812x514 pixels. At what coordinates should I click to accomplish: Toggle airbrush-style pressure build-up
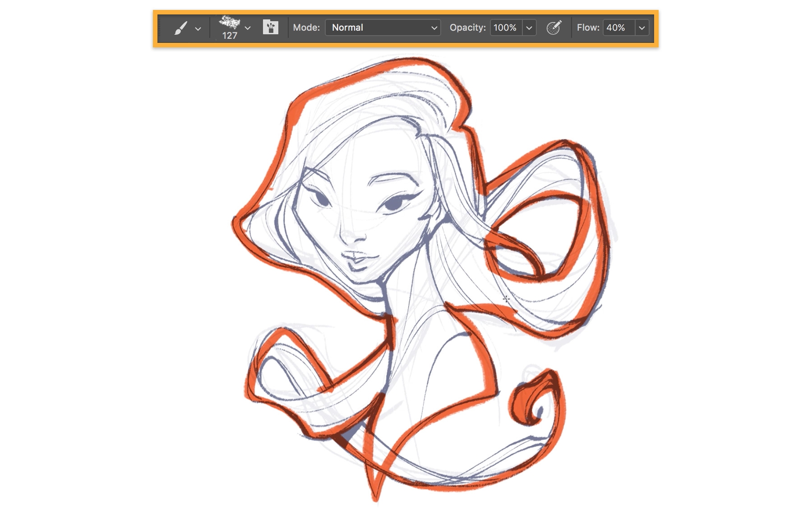tap(554, 28)
